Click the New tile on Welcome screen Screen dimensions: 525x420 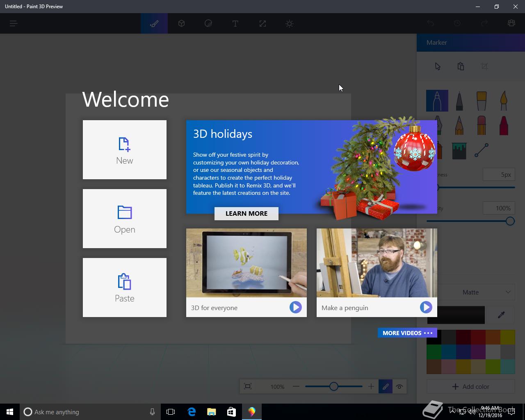pos(125,150)
